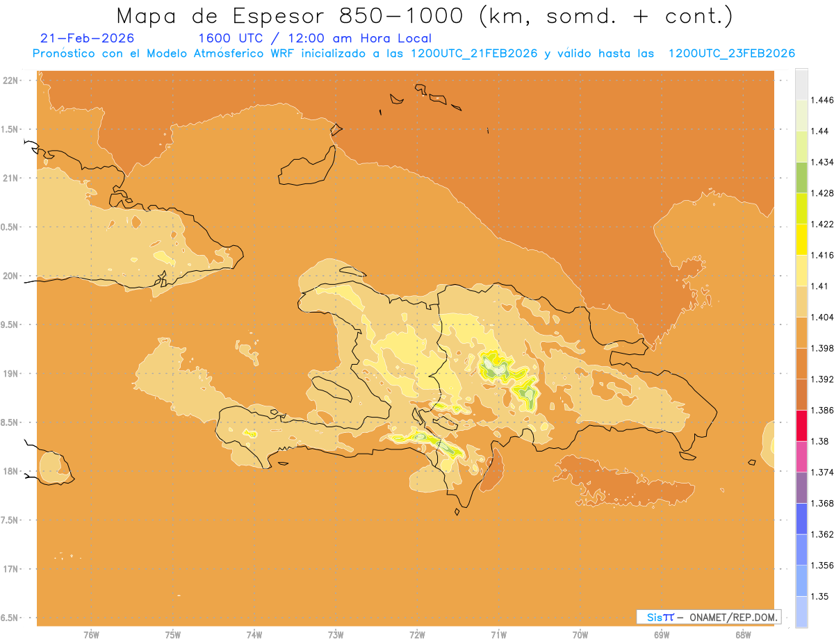Click the longitude label '75W'
834x644 pixels.
pyautogui.click(x=173, y=635)
